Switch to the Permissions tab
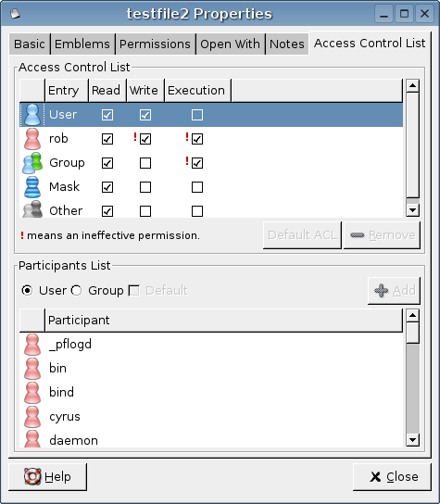440x504 pixels. (x=155, y=44)
